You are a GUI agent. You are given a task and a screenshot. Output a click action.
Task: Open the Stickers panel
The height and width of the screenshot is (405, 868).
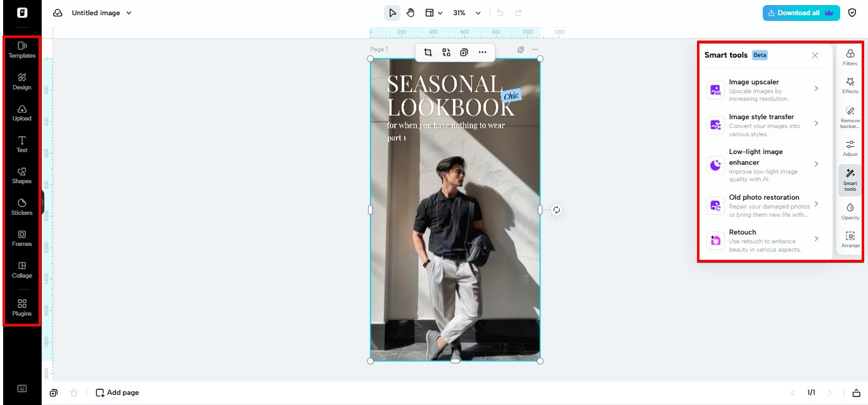click(x=22, y=208)
